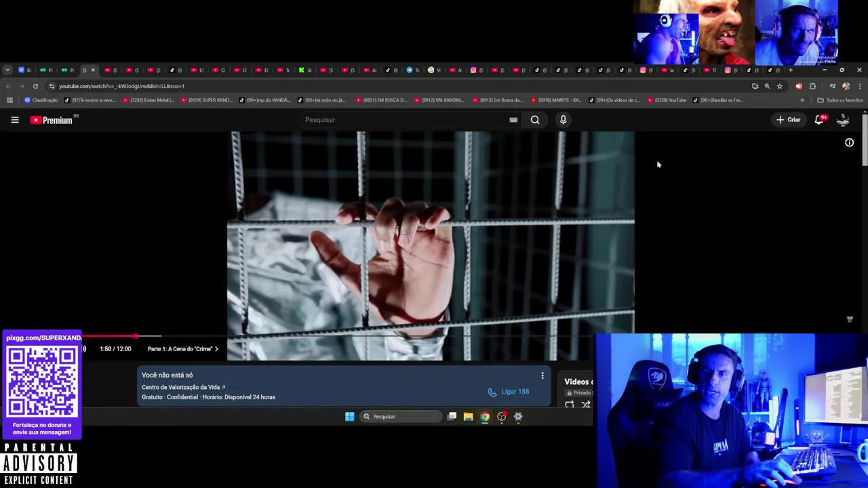Go to YouTube Premium home logo
The width and height of the screenshot is (868, 488).
point(52,120)
